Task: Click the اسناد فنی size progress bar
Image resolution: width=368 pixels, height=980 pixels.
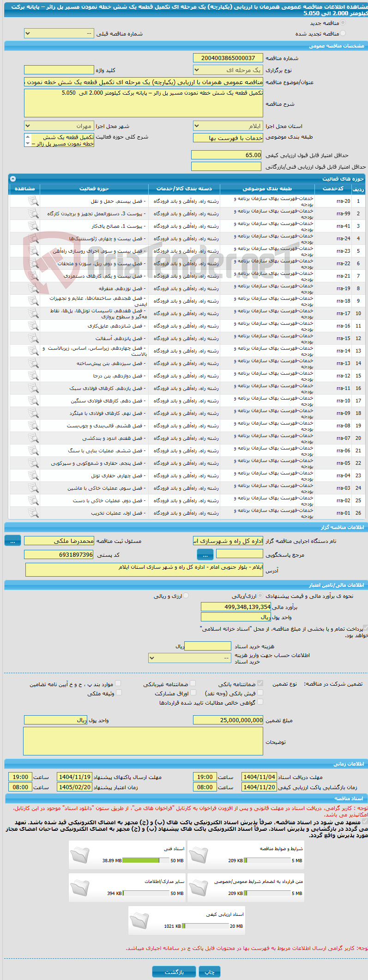Action: (146, 860)
